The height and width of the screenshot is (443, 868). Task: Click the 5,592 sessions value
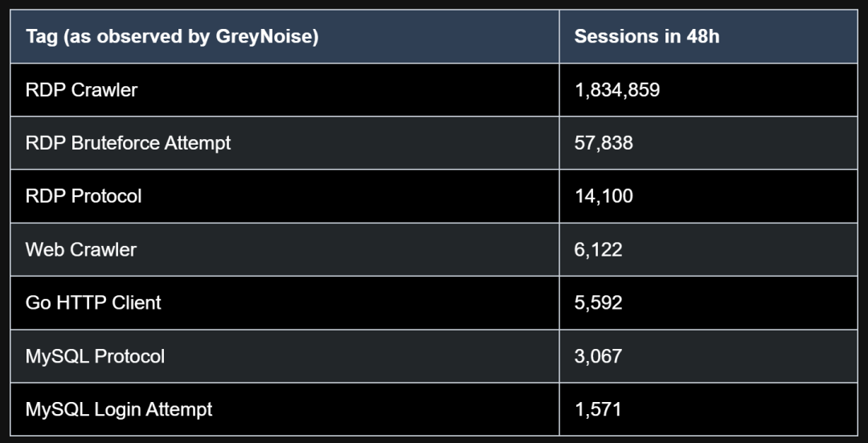click(599, 302)
